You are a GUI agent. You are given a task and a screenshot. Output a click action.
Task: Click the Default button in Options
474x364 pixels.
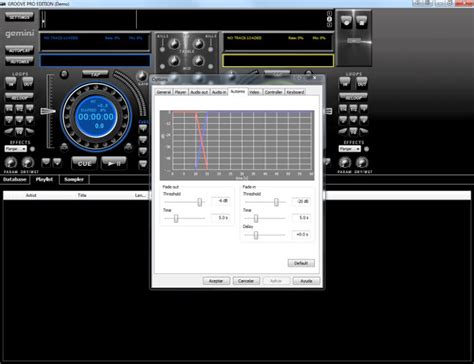click(301, 263)
